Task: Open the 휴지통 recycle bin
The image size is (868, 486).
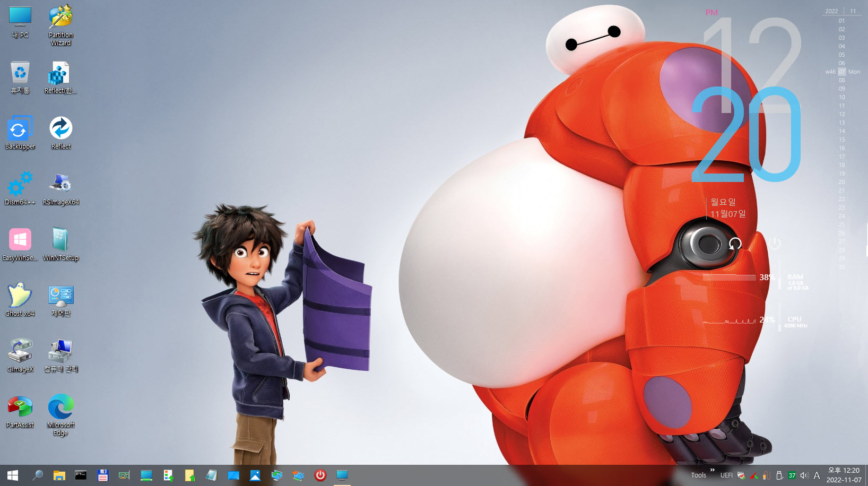Action: pos(20,78)
